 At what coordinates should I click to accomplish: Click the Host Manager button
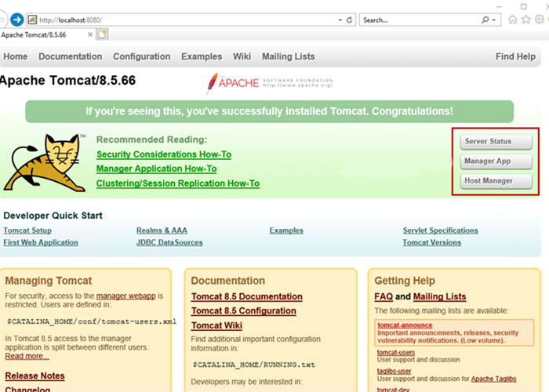(x=496, y=181)
